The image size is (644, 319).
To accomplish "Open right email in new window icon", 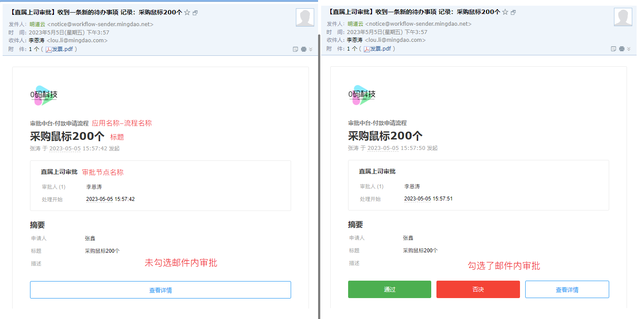I will point(513,13).
